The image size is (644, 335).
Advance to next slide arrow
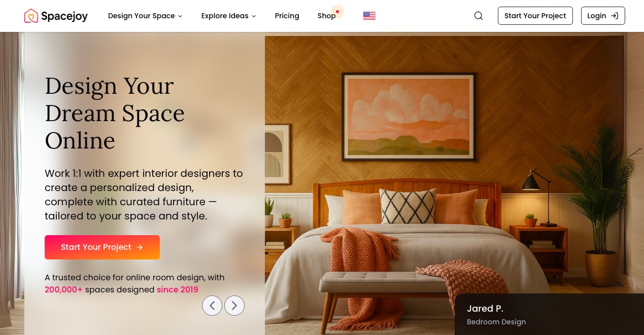[234, 306]
